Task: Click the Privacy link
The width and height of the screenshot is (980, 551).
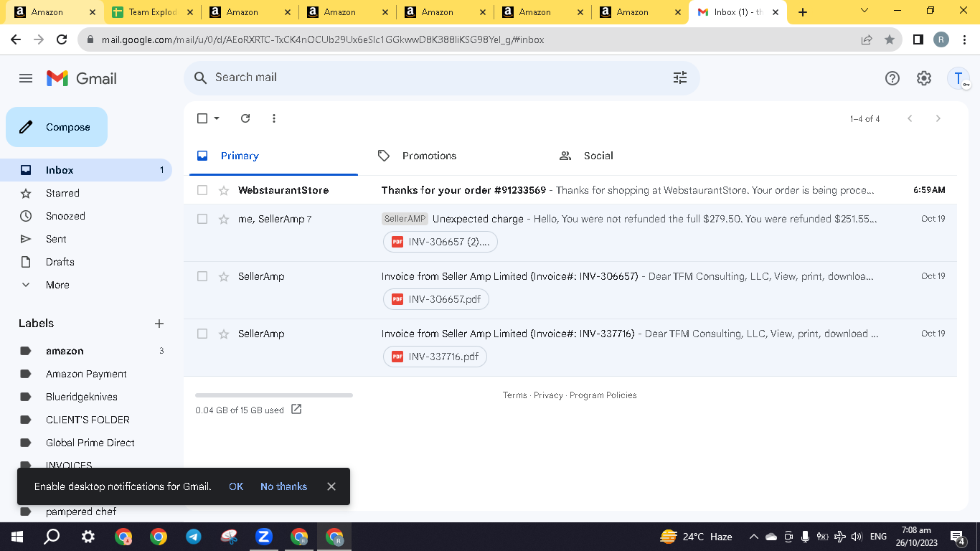Action: coord(548,395)
